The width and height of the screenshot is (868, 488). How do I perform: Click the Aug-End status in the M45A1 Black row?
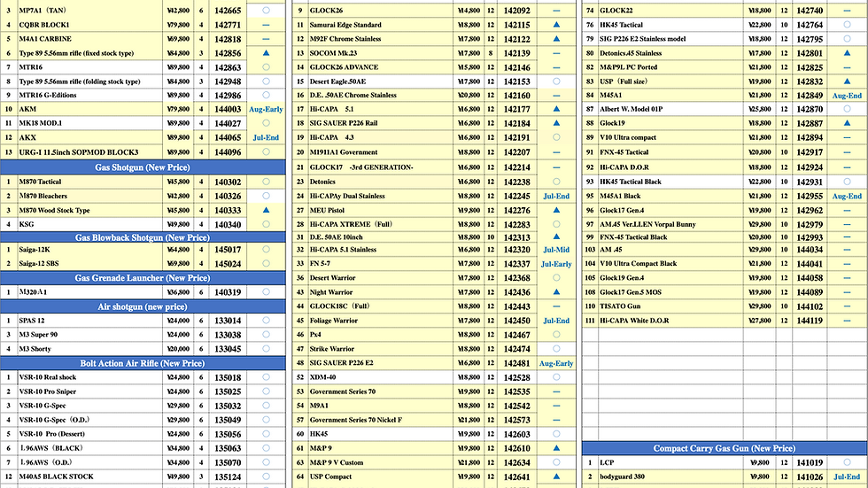(x=847, y=196)
